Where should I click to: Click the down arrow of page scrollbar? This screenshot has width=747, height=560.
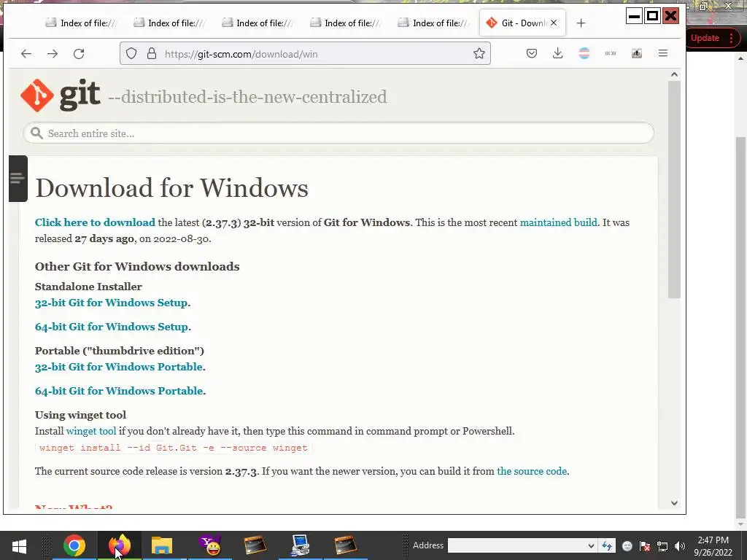tap(674, 503)
